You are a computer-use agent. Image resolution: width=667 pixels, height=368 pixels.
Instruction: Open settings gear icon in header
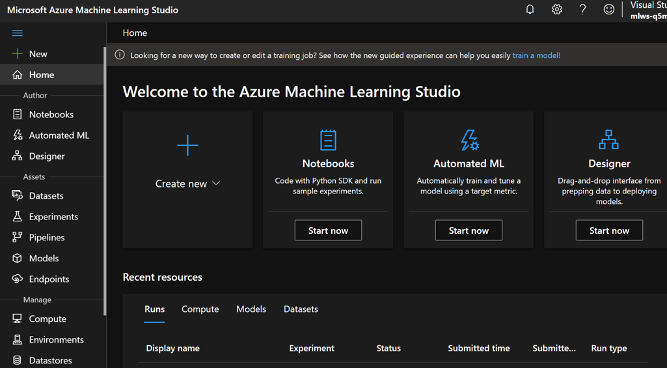pos(557,9)
